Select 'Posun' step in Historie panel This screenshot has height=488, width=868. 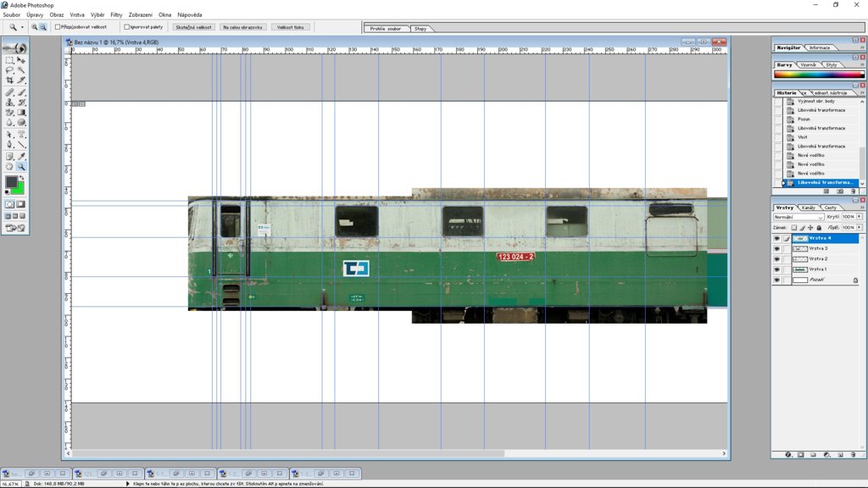coord(804,119)
